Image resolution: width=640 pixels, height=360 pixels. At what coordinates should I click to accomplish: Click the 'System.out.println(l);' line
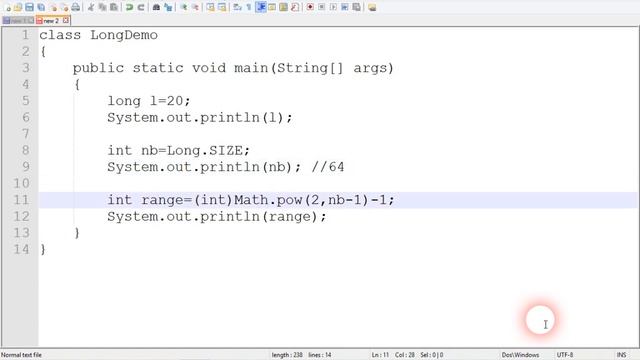200,118
